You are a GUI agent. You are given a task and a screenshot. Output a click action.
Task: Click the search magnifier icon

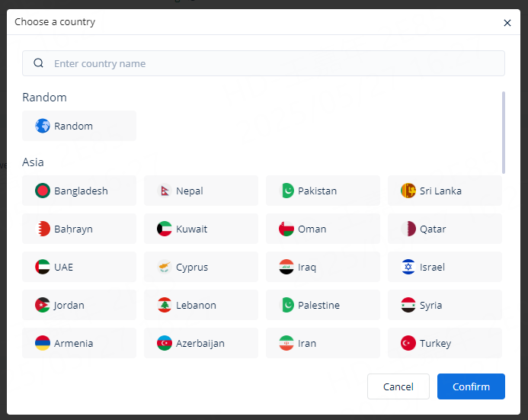point(39,63)
